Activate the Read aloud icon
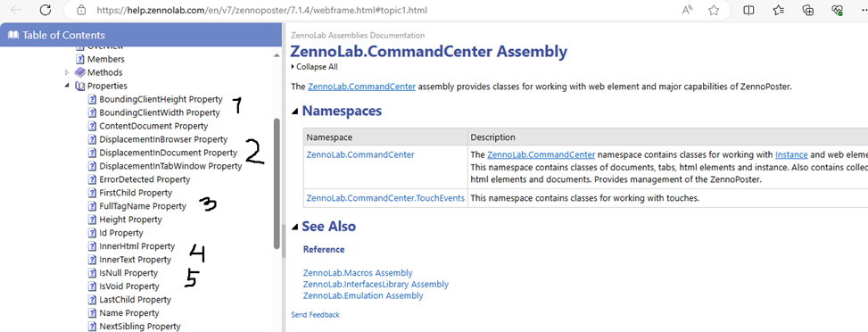Image resolution: width=868 pixels, height=332 pixels. 687,10
